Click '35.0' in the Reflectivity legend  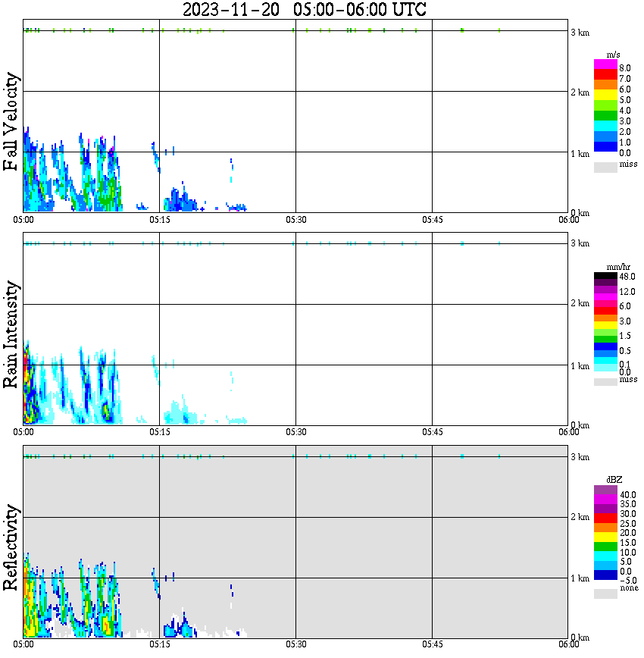click(628, 504)
